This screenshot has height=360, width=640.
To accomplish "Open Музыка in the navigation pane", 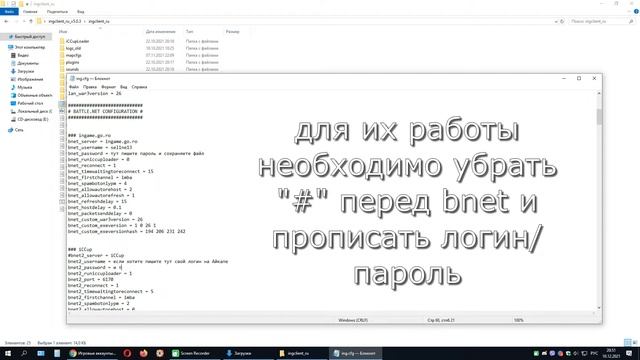I will point(21,87).
